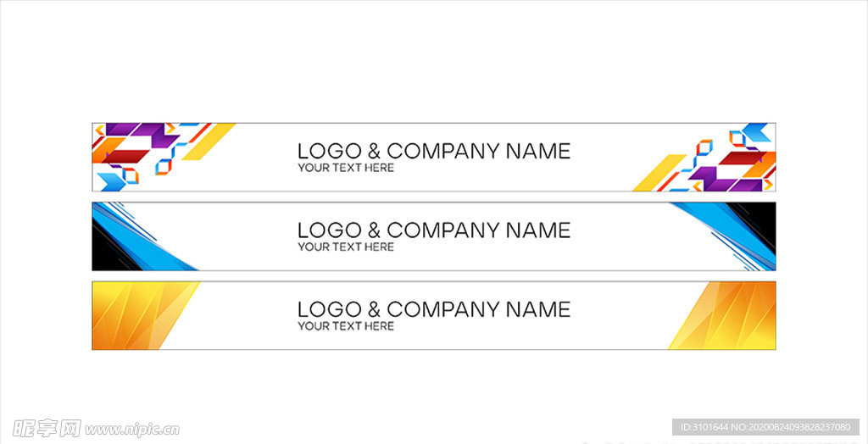
Task: Select the YOUR TEXT HERE subtitle in the blue-black banner
Action: 346,247
